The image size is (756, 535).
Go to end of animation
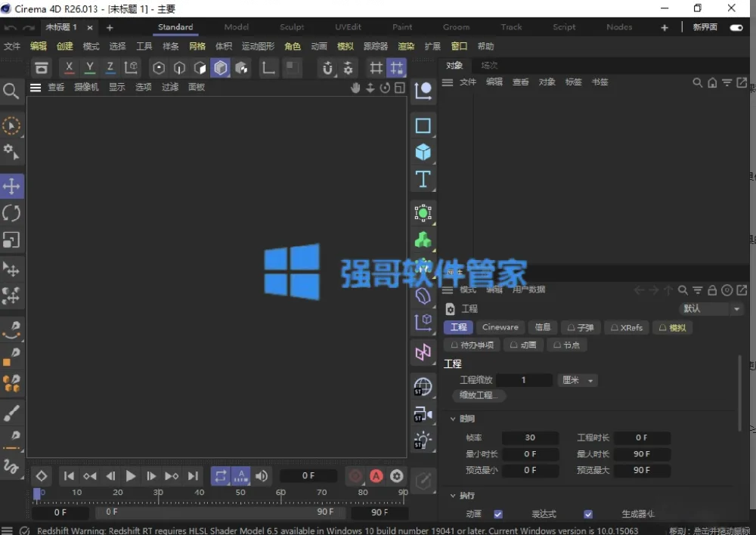[x=193, y=476]
